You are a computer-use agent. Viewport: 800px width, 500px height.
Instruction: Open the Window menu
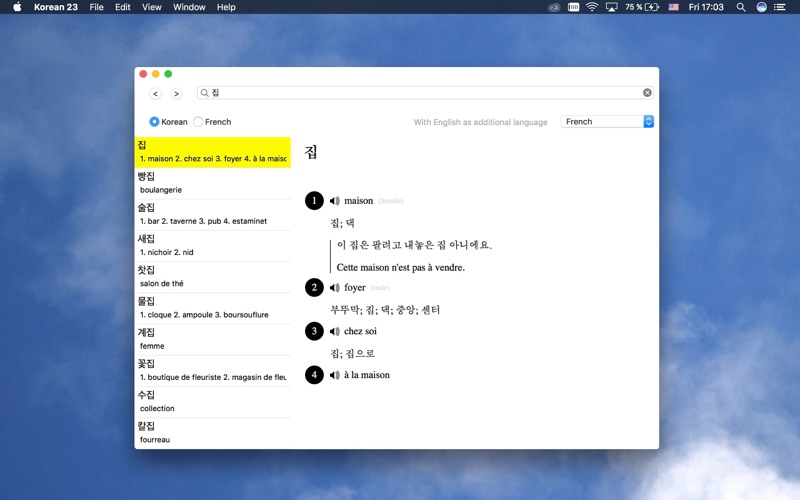(189, 7)
